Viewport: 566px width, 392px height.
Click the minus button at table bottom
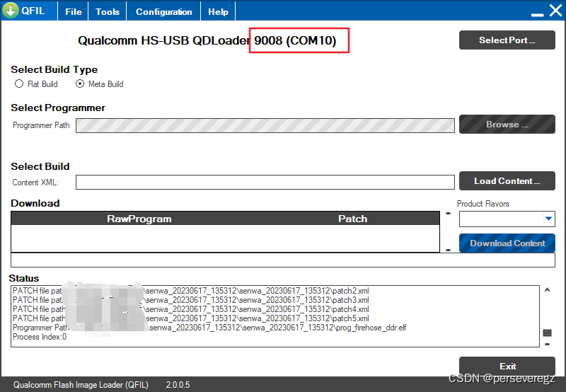pos(448,250)
